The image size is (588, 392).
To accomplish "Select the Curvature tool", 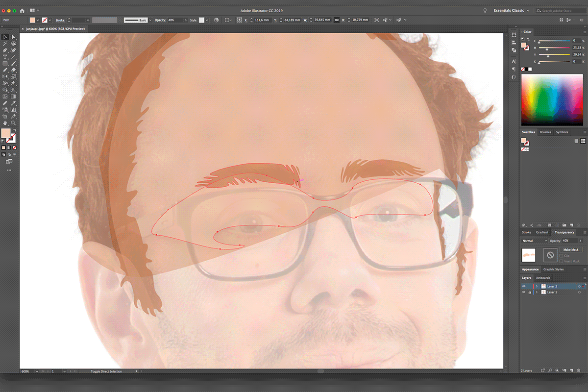I will (13, 50).
